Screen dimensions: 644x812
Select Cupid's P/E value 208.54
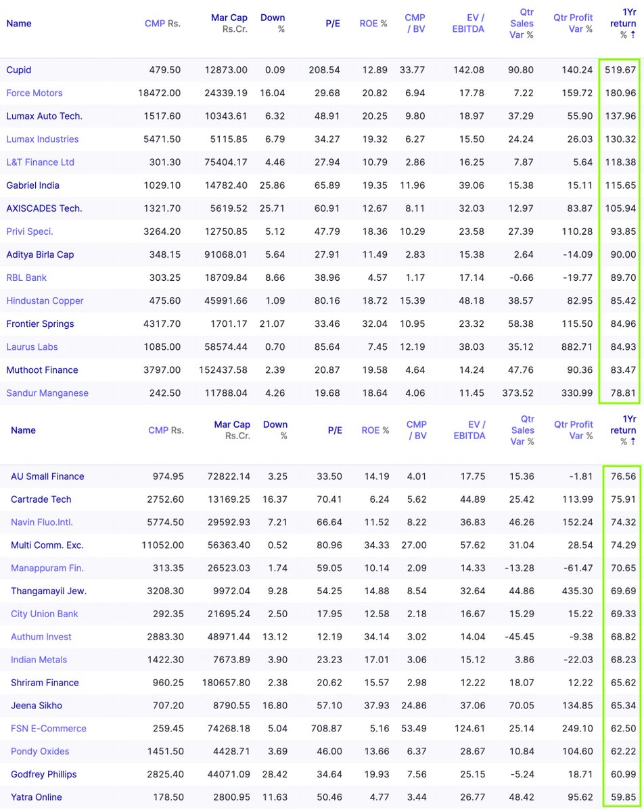[323, 70]
